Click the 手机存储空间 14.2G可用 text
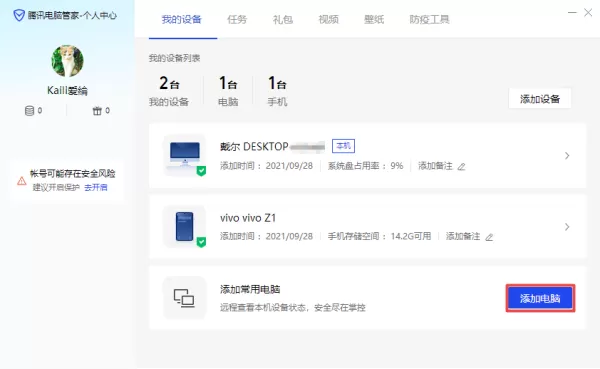 (x=379, y=237)
